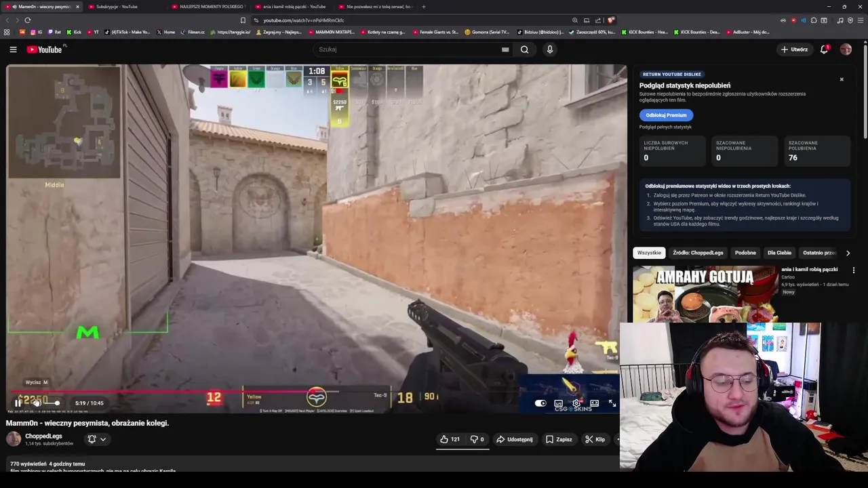The height and width of the screenshot is (488, 868).
Task: Toggle subtitles in the player
Action: (x=558, y=403)
